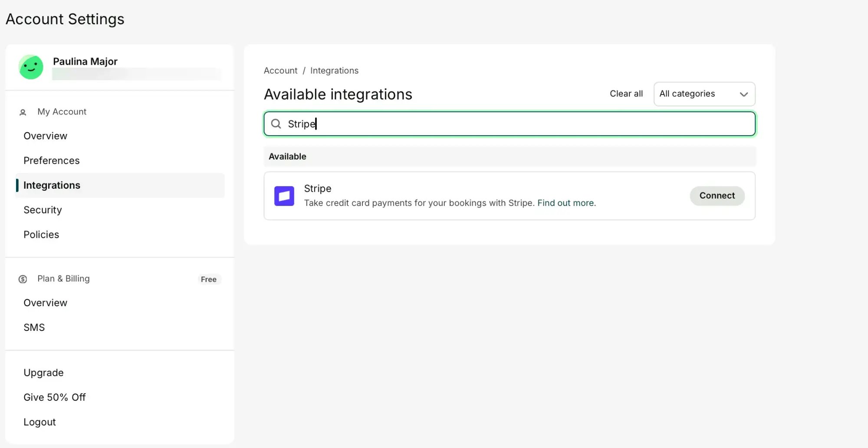Click the Account Settings page title
This screenshot has height=448, width=868.
click(65, 19)
